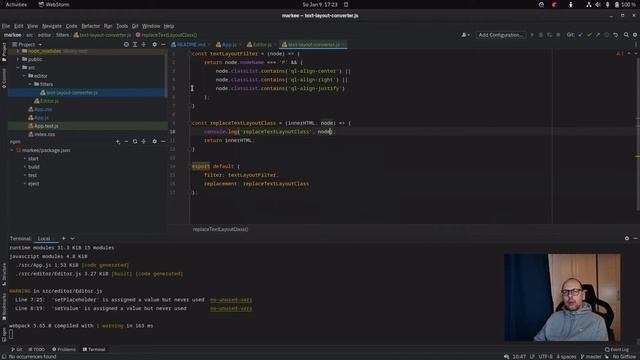This screenshot has height=360, width=640.
Task: Open the Project panel gear settings
Action: 154,44
